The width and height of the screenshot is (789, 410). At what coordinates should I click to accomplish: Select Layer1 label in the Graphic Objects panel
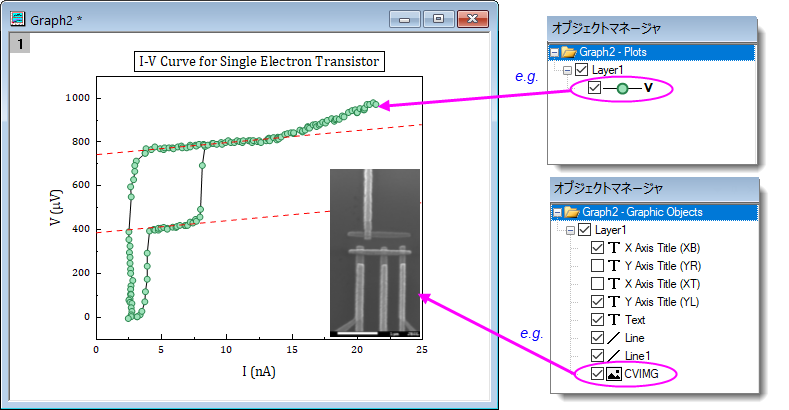coord(610,230)
